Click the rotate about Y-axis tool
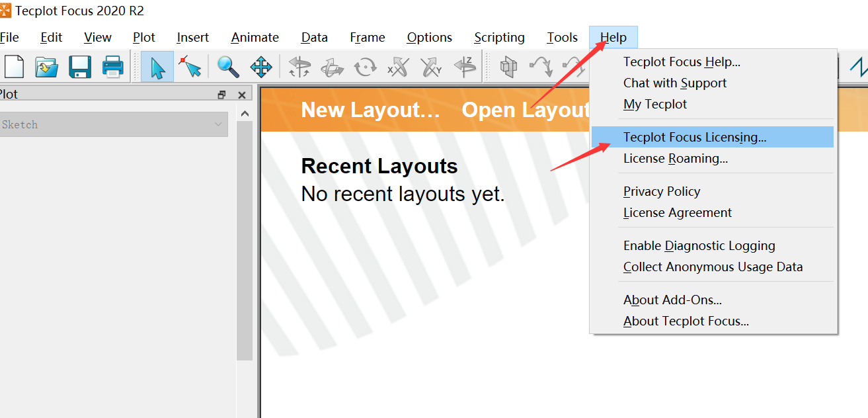Screen dimensions: 868x418 431,67
